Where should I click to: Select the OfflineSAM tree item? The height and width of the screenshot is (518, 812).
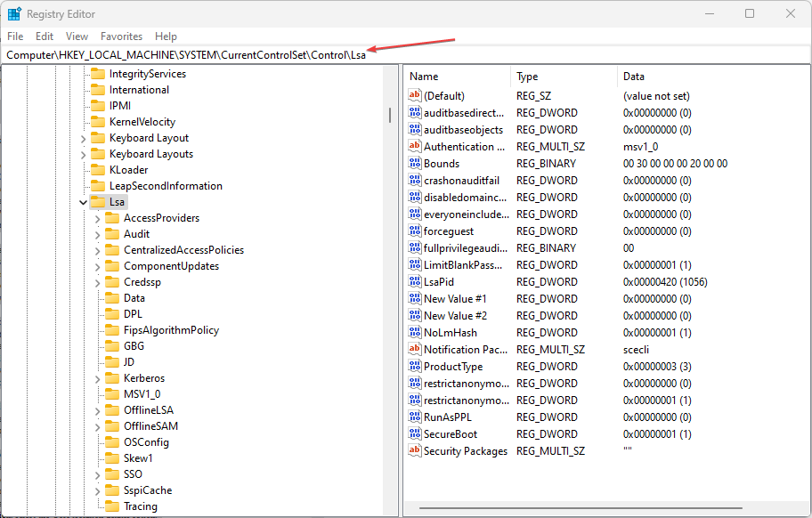click(x=150, y=426)
